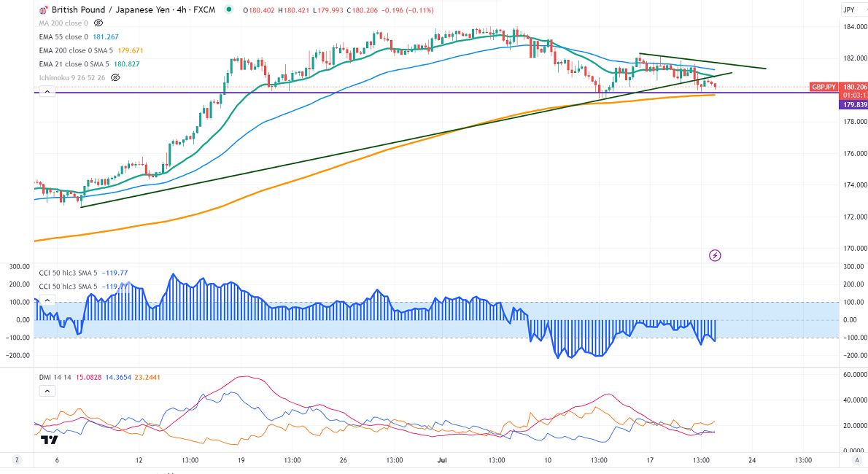Click 170.000 on price axis

[x=855, y=249]
